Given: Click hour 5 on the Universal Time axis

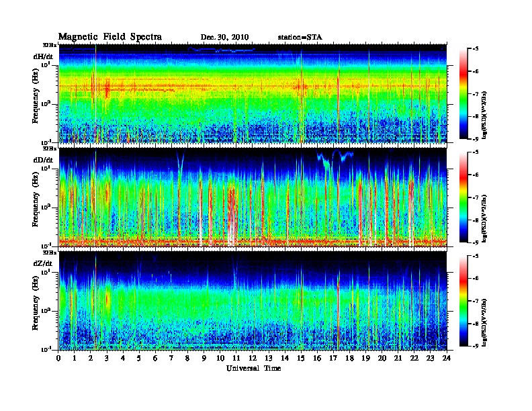Looking at the screenshot, I should tap(139, 358).
